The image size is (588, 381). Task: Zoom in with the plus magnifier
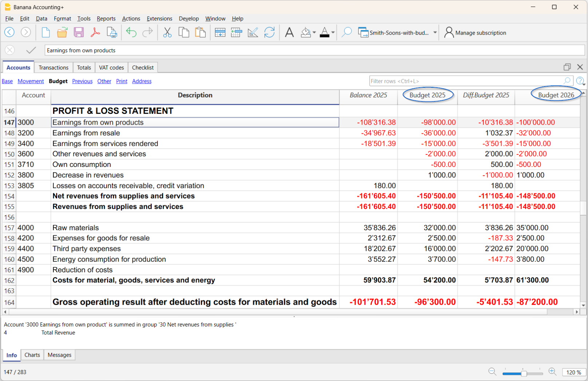point(552,372)
